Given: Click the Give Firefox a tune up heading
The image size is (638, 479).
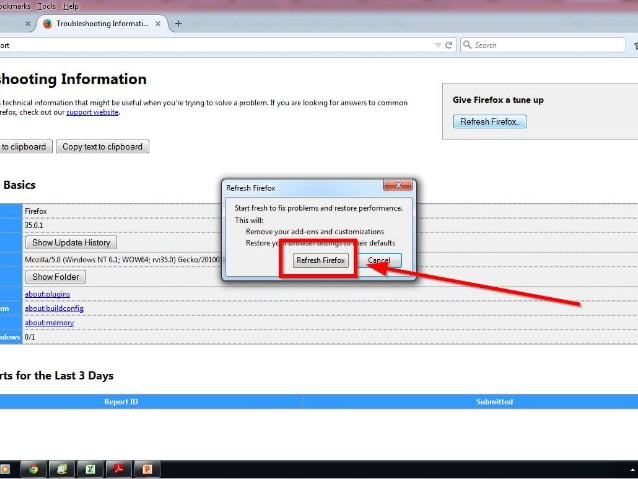Looking at the screenshot, I should point(498,100).
